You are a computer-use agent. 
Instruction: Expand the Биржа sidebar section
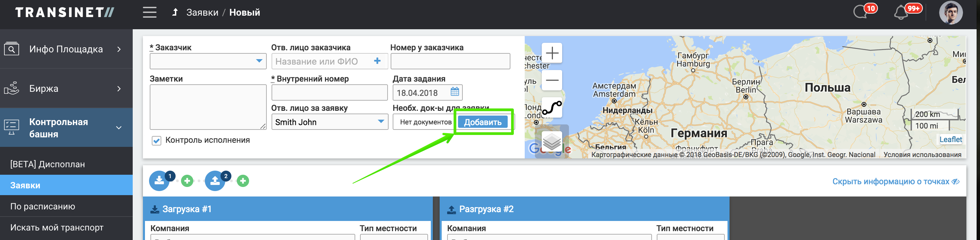coord(119,89)
